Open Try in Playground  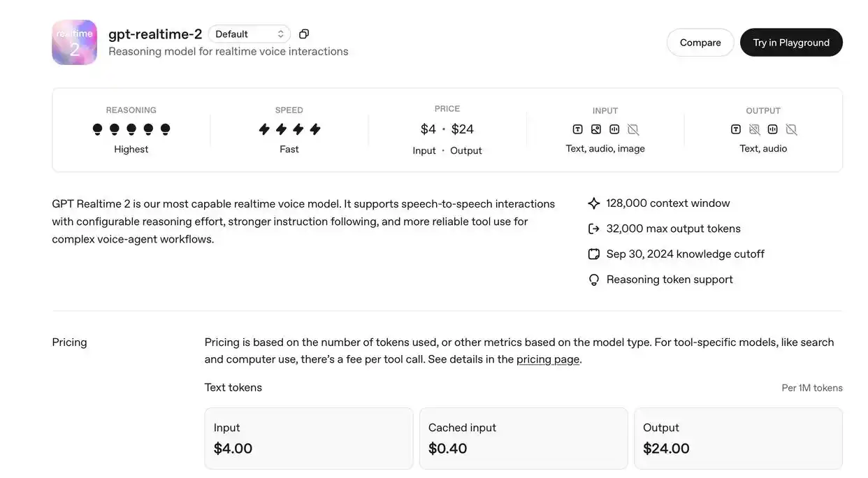[x=791, y=43]
